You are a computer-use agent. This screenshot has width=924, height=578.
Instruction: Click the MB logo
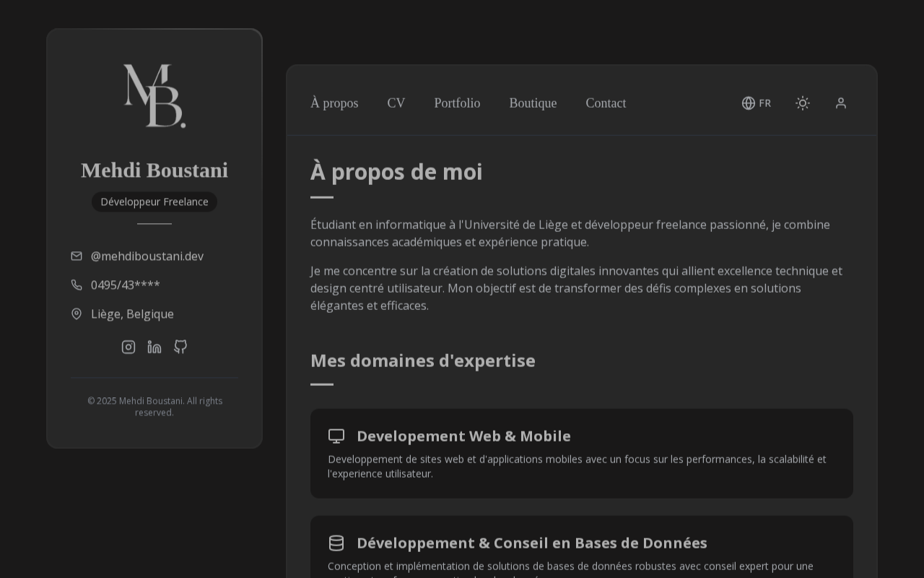click(x=154, y=96)
